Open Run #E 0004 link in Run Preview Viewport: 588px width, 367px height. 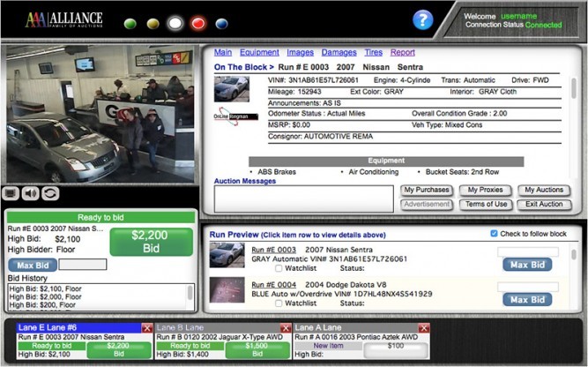coord(273,285)
